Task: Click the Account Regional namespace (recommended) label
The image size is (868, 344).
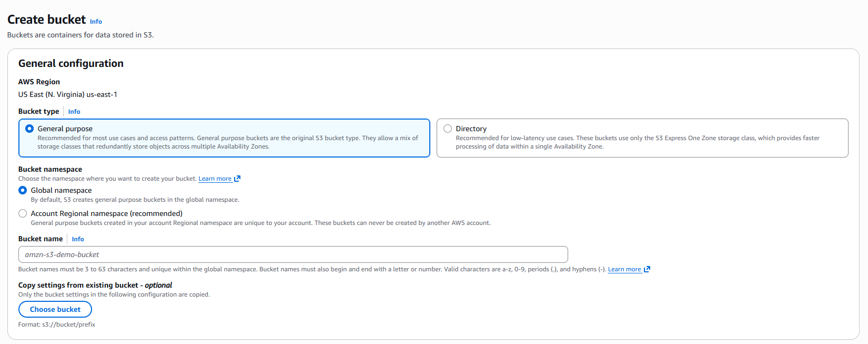Action: tap(107, 213)
